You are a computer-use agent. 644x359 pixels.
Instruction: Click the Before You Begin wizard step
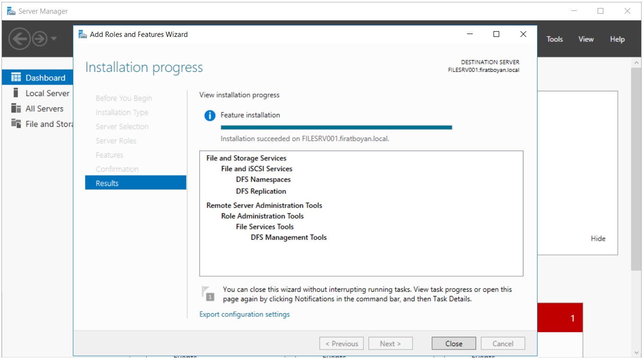124,98
